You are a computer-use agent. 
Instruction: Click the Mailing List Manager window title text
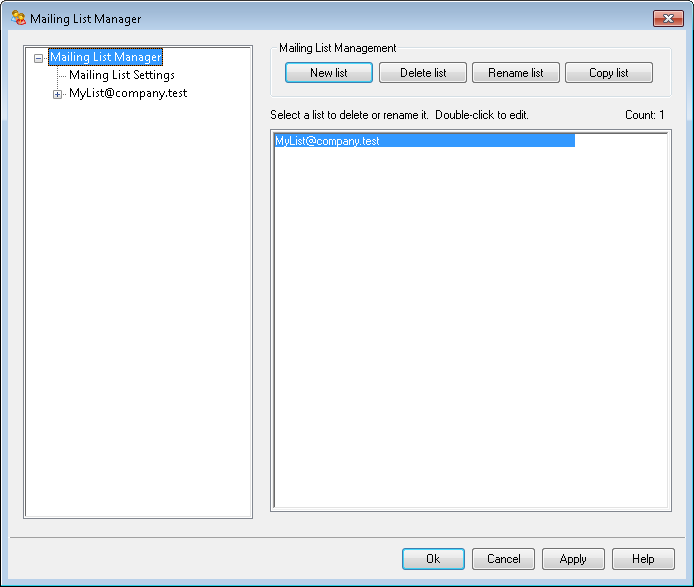[85, 19]
